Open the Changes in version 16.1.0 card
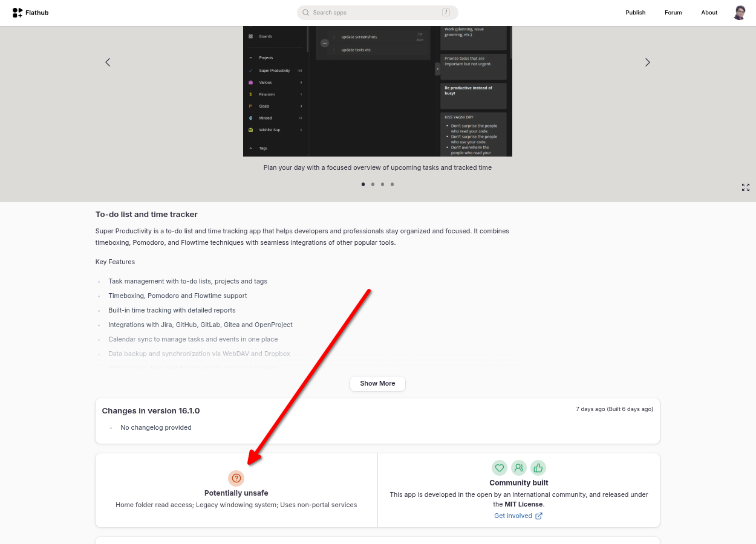 coord(377,421)
